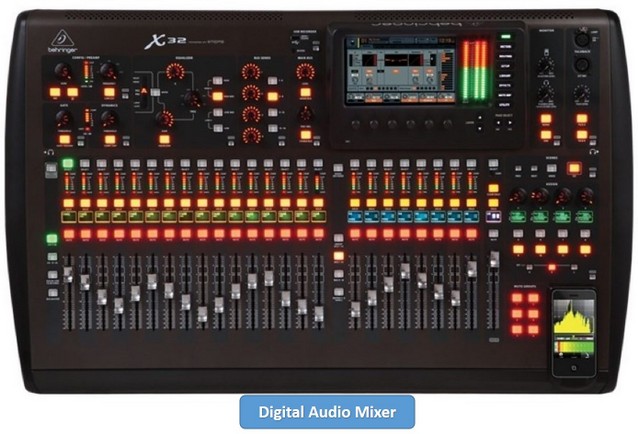
Task: Click the talkback mic XLR connector
Action: coord(582,39)
